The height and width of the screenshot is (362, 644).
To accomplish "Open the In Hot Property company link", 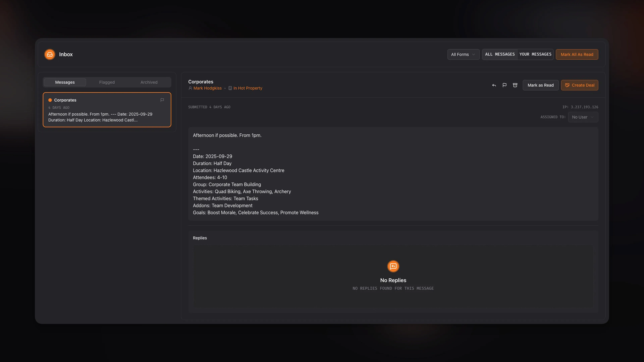I will pyautogui.click(x=248, y=88).
